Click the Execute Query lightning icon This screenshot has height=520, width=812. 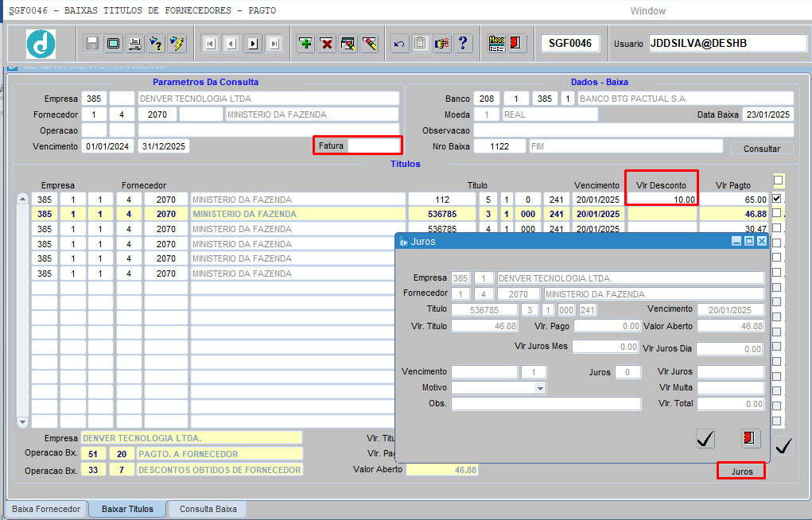coord(177,44)
